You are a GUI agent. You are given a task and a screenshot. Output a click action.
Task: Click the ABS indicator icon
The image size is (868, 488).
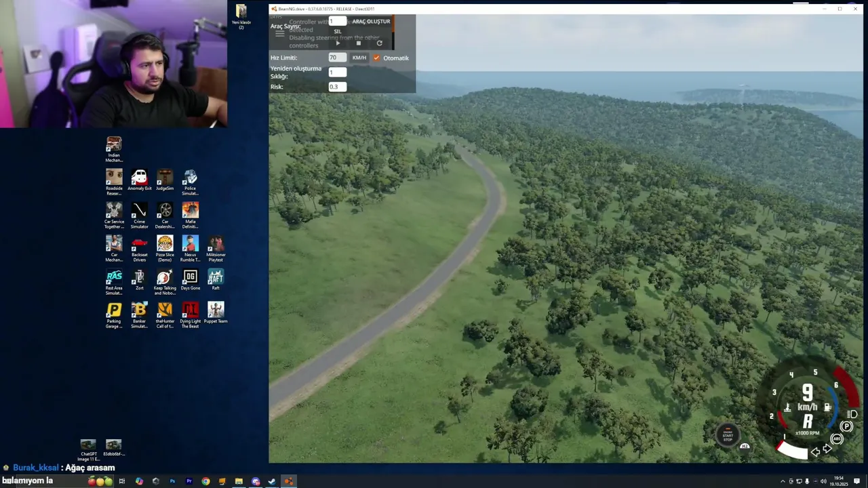(837, 439)
